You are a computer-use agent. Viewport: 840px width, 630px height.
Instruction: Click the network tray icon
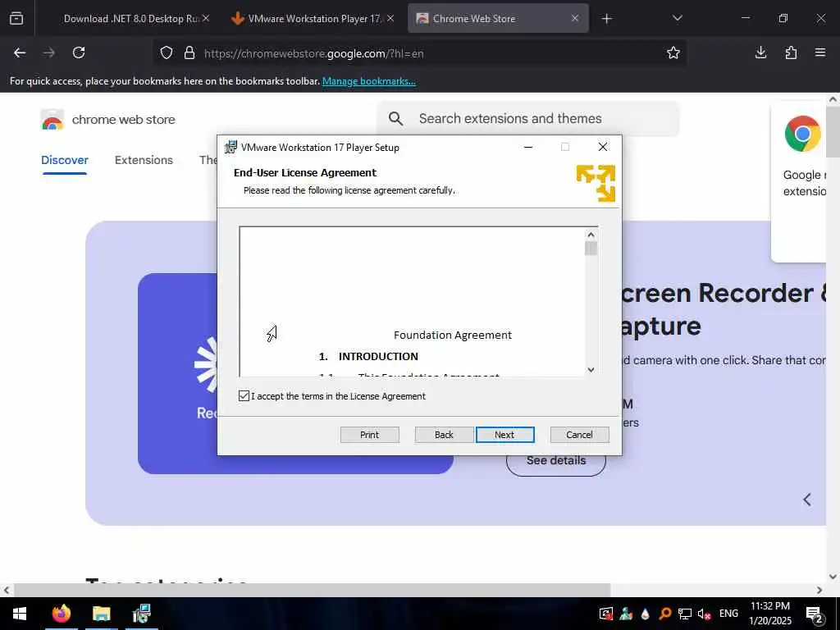[685, 614]
